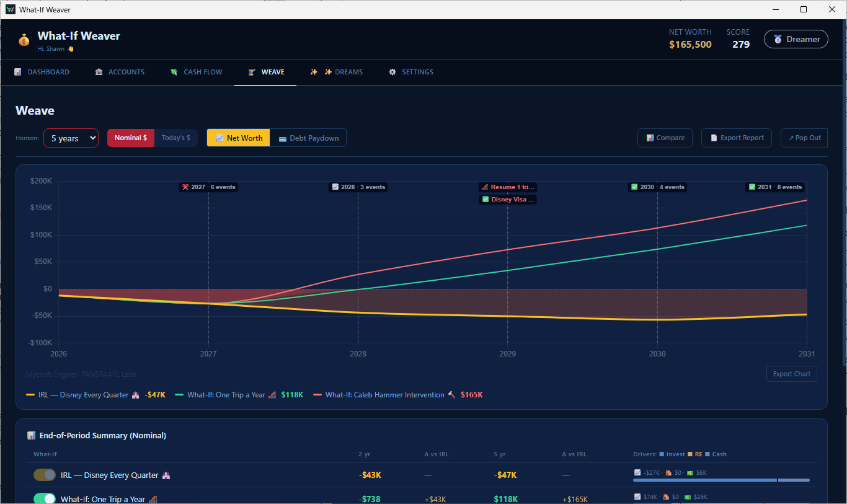Click the medal icon in Dreamer badge

pos(778,39)
